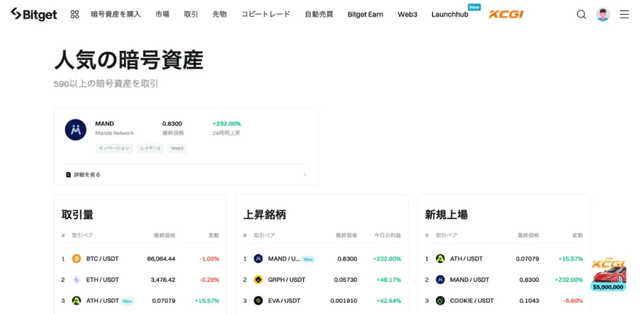The height and width of the screenshot is (314, 644).
Task: Open the apps grid icon
Action: (75, 14)
